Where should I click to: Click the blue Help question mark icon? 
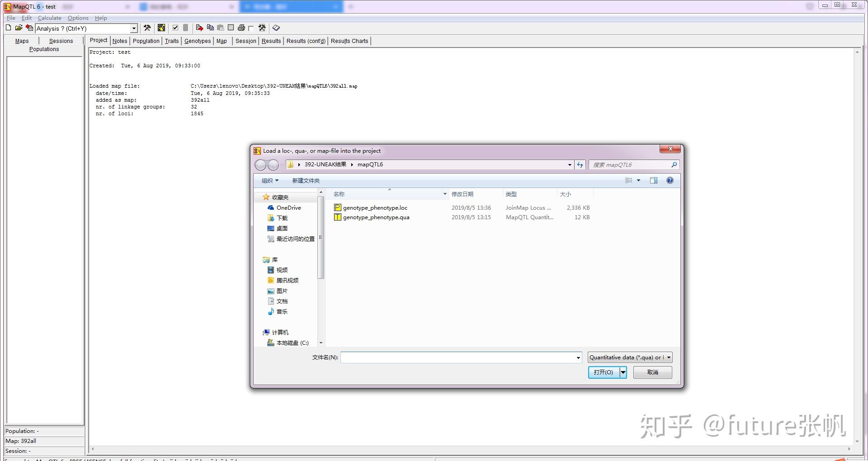coord(670,180)
